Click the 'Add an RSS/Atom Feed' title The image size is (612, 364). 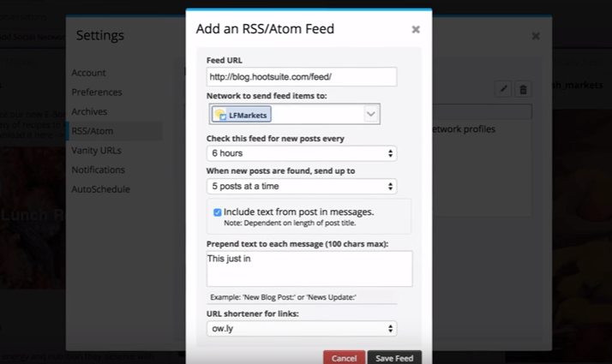point(265,29)
